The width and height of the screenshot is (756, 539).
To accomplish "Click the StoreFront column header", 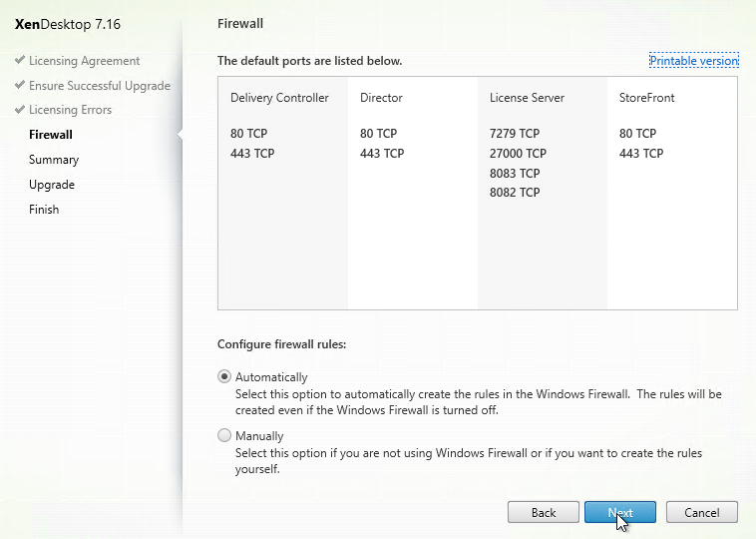I will point(646,98).
